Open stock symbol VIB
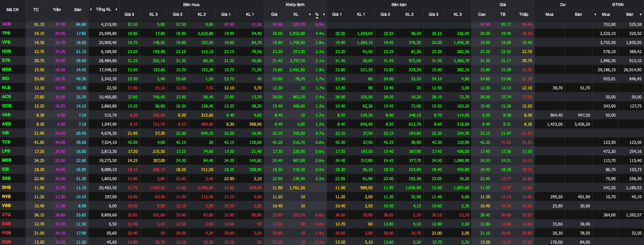Viewport: 644px width, 245px height. 5,133
